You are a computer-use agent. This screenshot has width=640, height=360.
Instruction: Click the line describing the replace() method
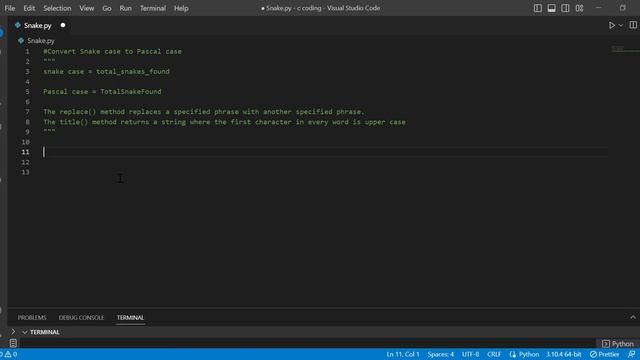coord(203,112)
